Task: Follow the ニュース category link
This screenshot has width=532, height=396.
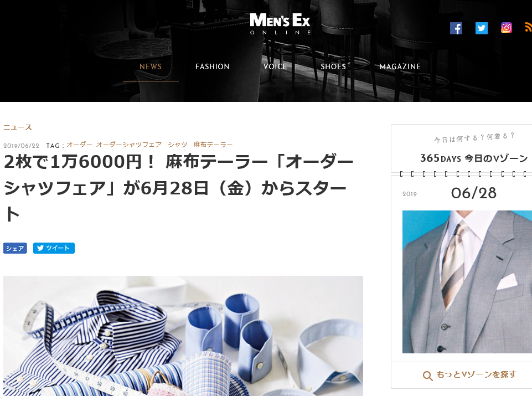Action: click(18, 127)
